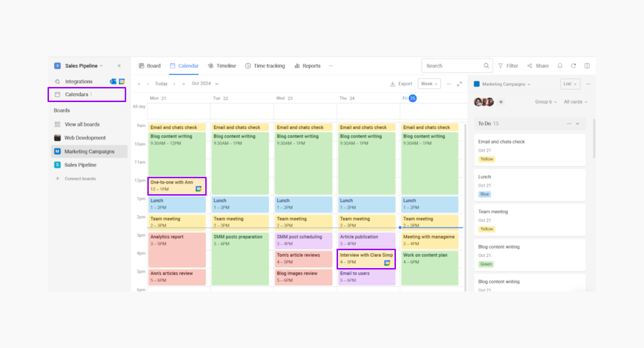This screenshot has height=348, width=644.
Task: Open the Oct 2024 month picker
Action: click(205, 84)
